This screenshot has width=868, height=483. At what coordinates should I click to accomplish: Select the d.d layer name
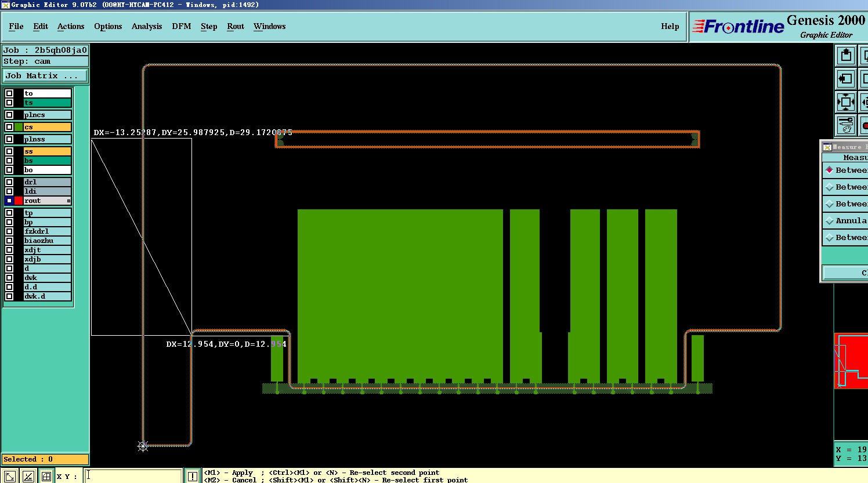(x=48, y=287)
